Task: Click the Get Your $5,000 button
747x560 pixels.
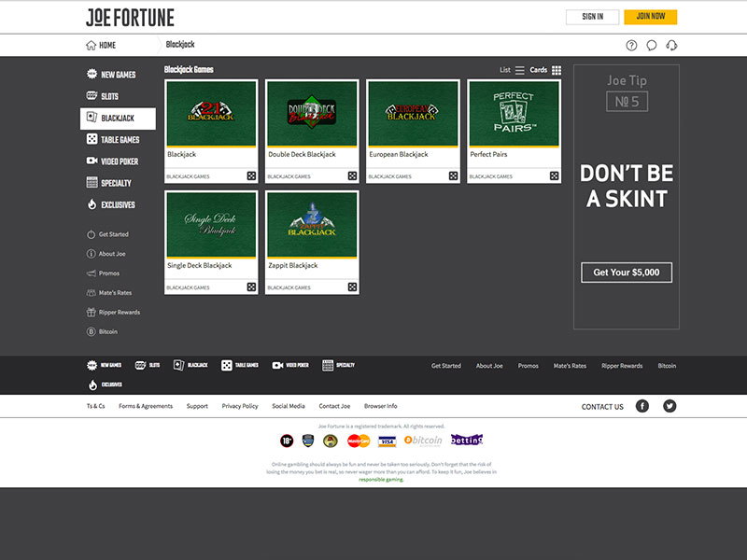Action: pyautogui.click(x=628, y=273)
